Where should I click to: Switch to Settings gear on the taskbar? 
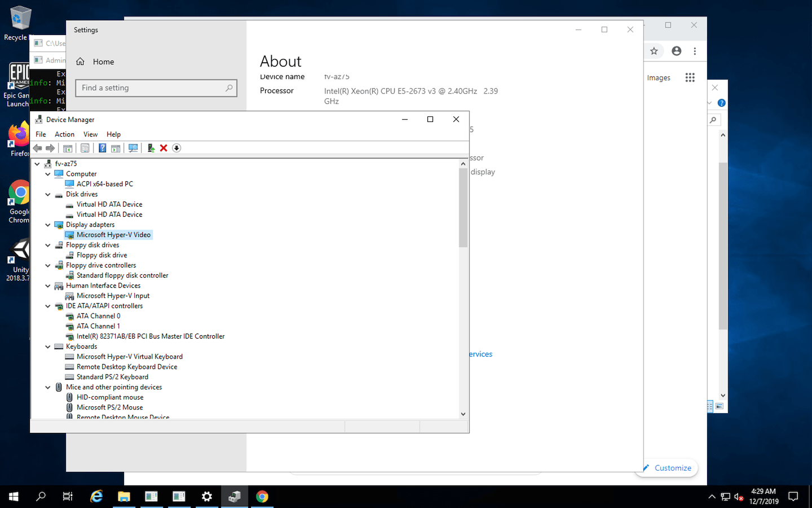pos(207,497)
